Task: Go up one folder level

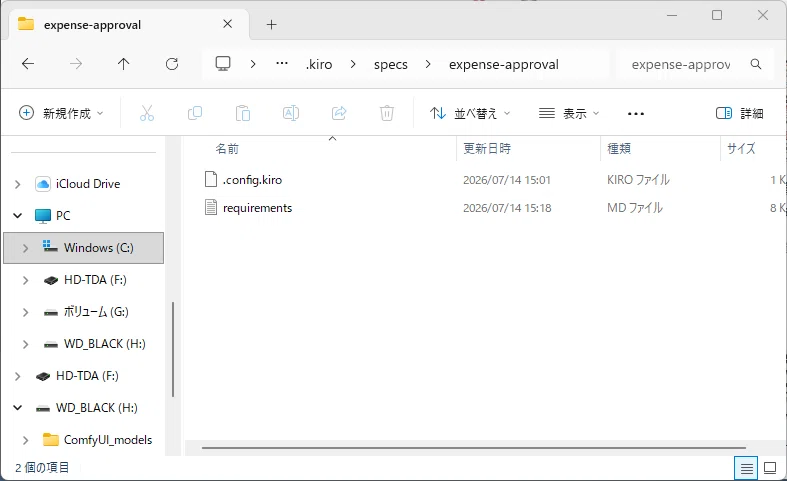Action: [123, 64]
